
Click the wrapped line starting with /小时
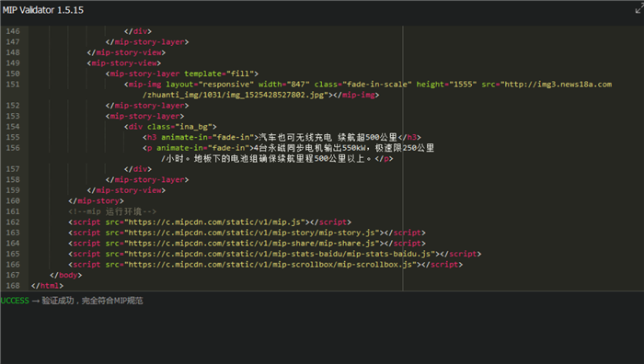tap(277, 158)
